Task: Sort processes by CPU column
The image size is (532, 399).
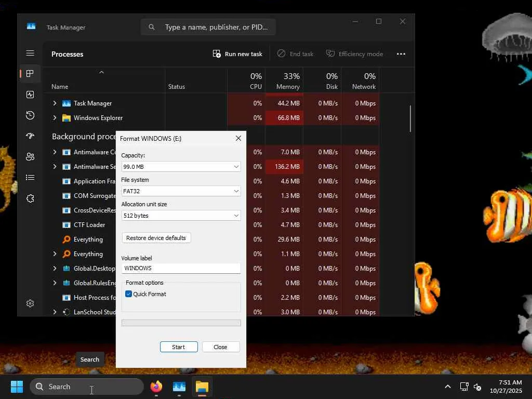Action: 246,81
